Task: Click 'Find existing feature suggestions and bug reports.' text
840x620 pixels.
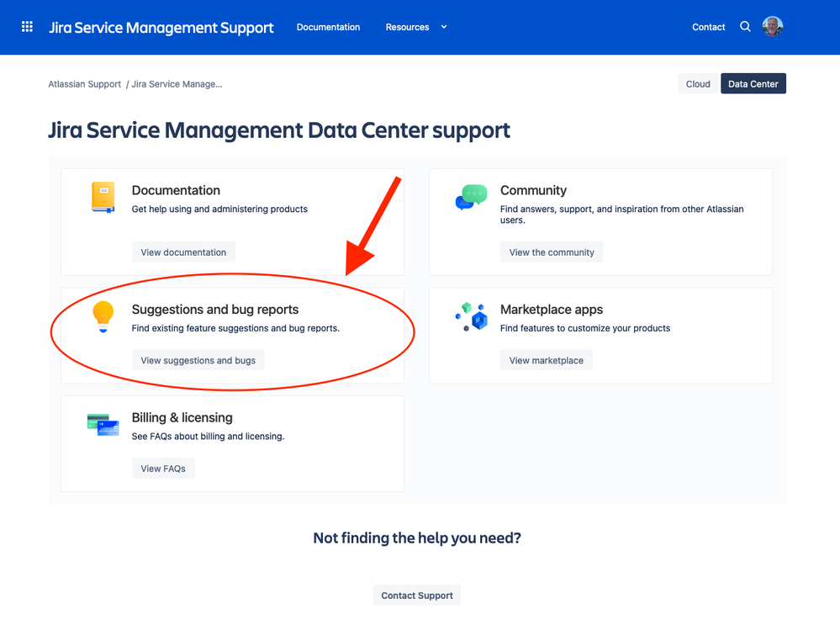Action: point(235,328)
